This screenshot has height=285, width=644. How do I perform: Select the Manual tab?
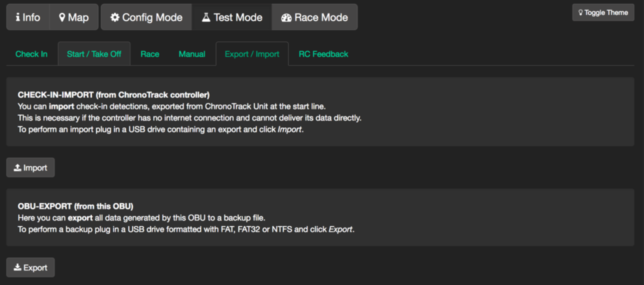pyautogui.click(x=192, y=54)
